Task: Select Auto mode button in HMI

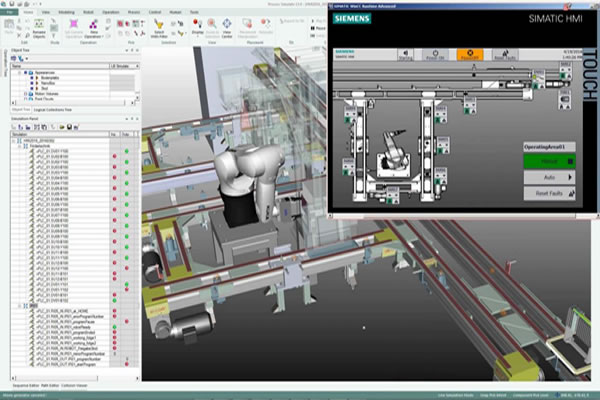Action: click(549, 178)
